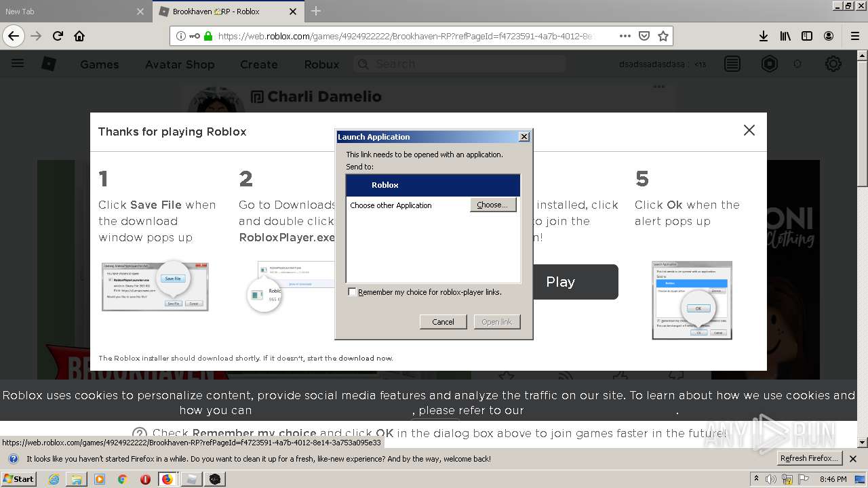The image size is (868, 488).
Task: Open Windows Explorer folder in taskbar
Action: [77, 479]
